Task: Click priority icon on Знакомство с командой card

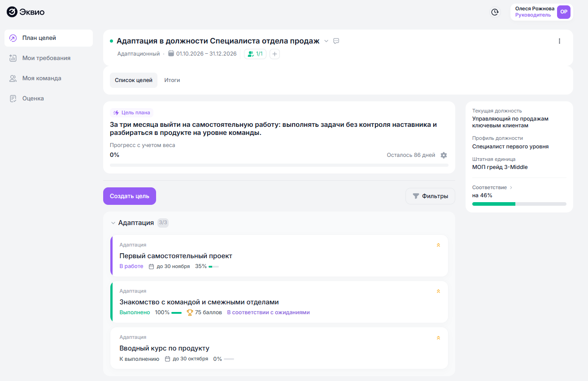Action: pos(438,291)
